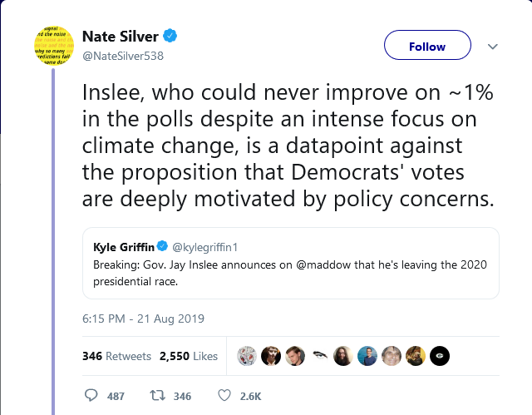Click Nate Silver's blue verified badge
Screen dimensions: 532x415
point(170,36)
